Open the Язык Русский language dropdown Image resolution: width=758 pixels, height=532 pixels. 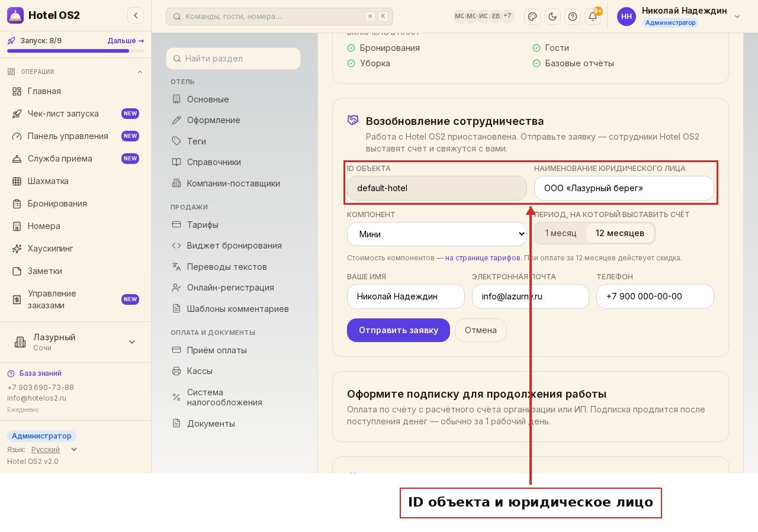(x=54, y=450)
